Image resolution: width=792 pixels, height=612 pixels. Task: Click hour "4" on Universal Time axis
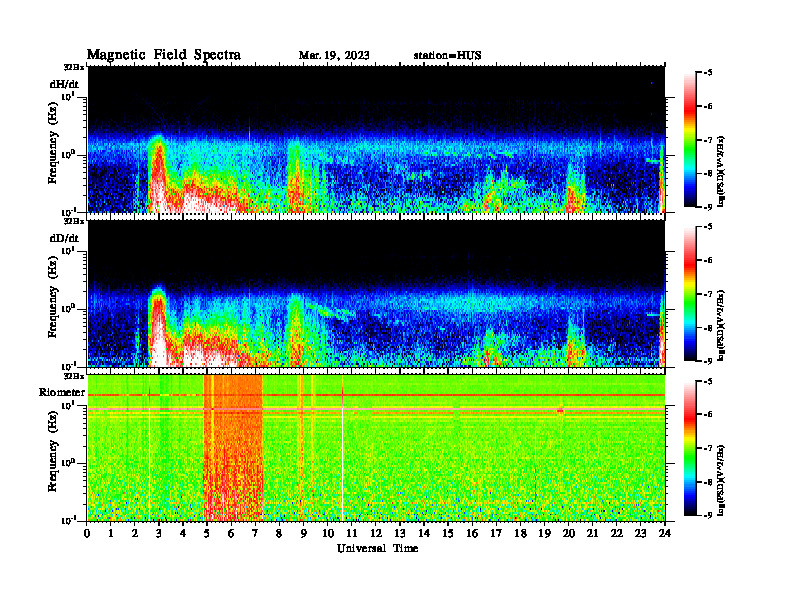click(183, 534)
